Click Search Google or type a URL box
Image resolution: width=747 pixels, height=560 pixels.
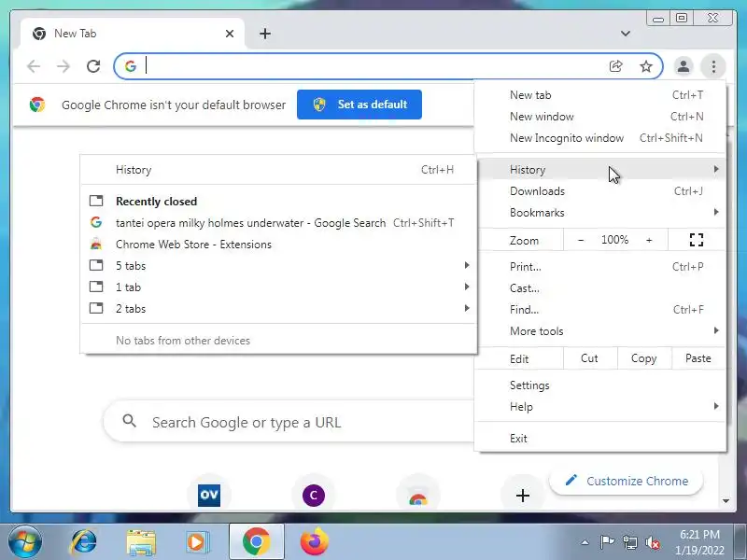tap(290, 422)
